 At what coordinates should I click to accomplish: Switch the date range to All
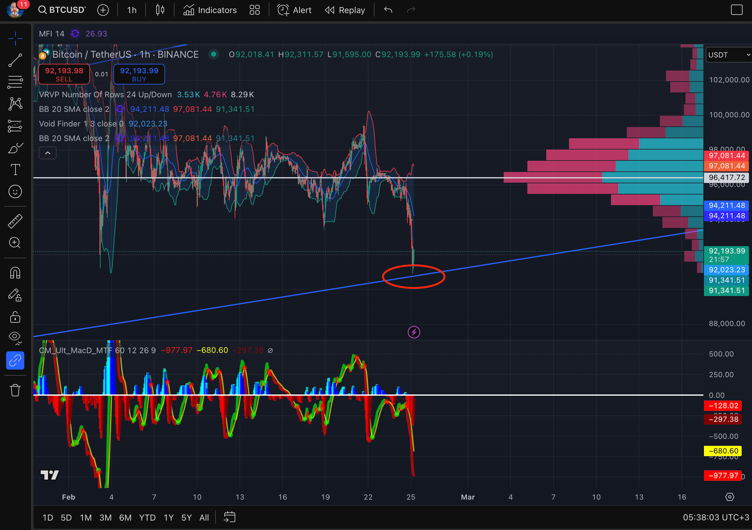tap(204, 518)
